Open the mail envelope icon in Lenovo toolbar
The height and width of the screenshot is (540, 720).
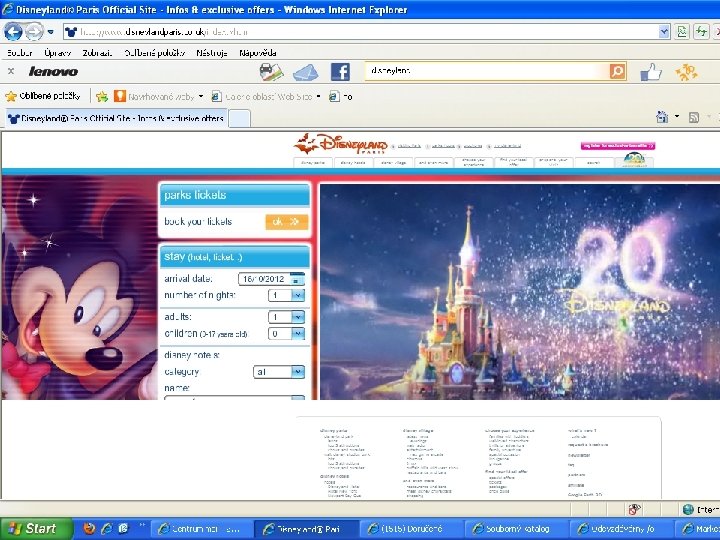click(305, 72)
